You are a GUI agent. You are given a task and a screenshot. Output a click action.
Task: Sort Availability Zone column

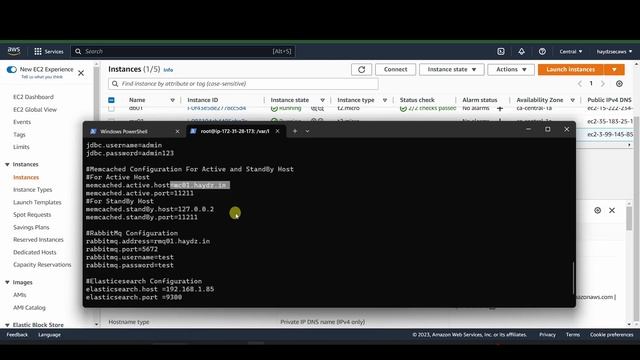[573, 100]
